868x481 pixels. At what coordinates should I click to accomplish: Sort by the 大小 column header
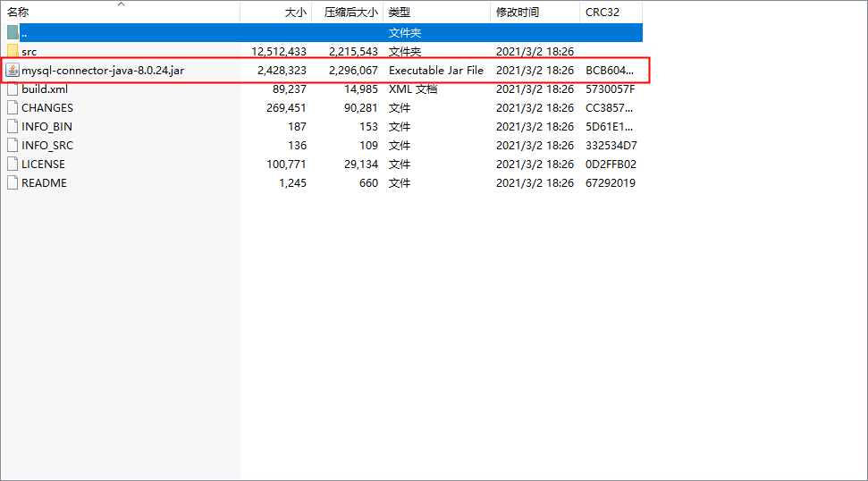(x=275, y=12)
